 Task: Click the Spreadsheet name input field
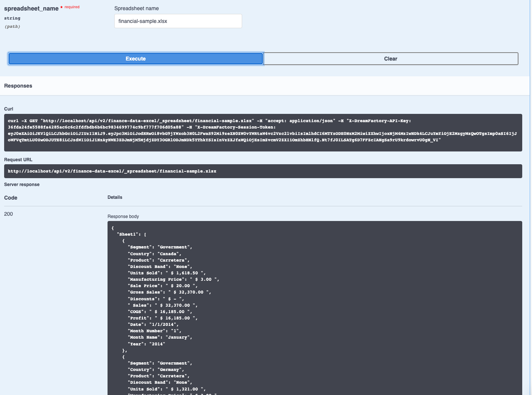point(178,21)
